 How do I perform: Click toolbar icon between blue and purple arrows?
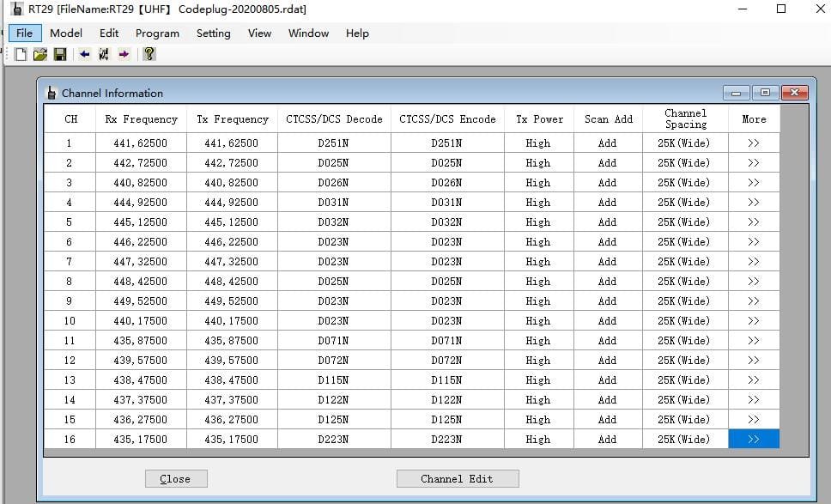tap(104, 54)
